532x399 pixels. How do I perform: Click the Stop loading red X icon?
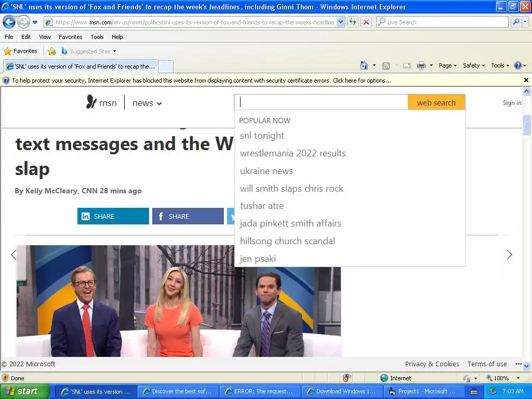click(x=366, y=22)
